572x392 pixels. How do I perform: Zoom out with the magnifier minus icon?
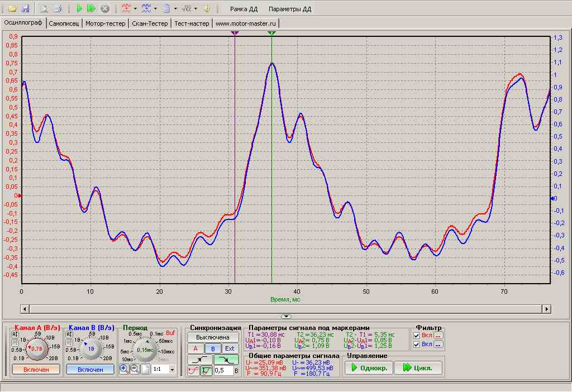(x=135, y=369)
